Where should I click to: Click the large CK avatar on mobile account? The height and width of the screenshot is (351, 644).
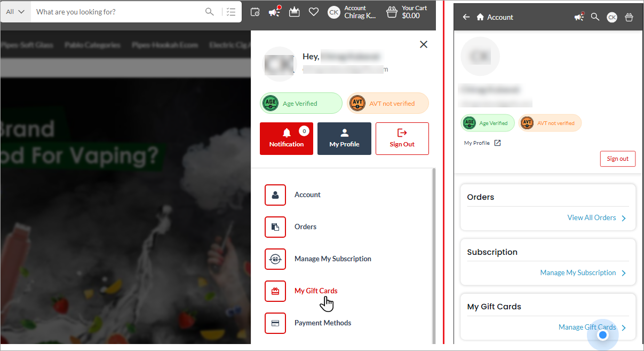480,56
